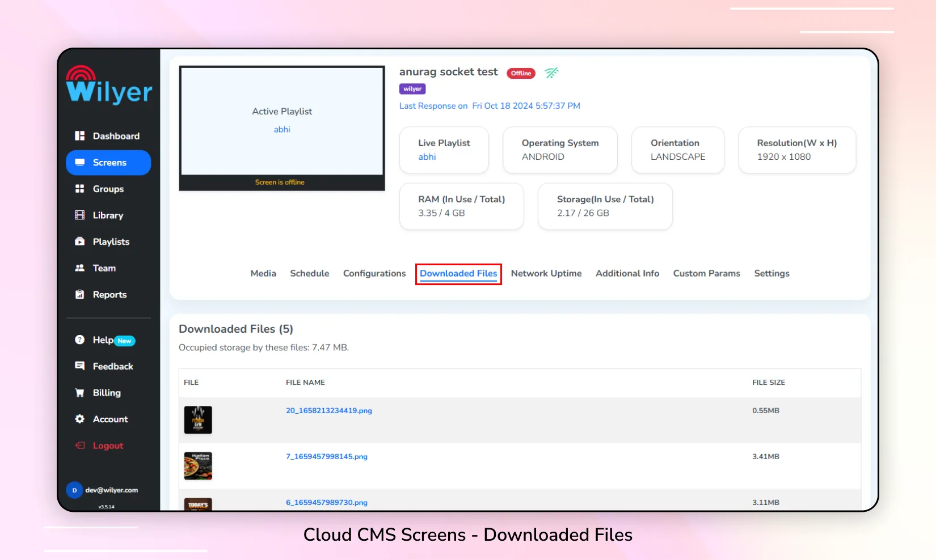Select the Downloaded Files tab
The height and width of the screenshot is (560, 936).
[458, 274]
